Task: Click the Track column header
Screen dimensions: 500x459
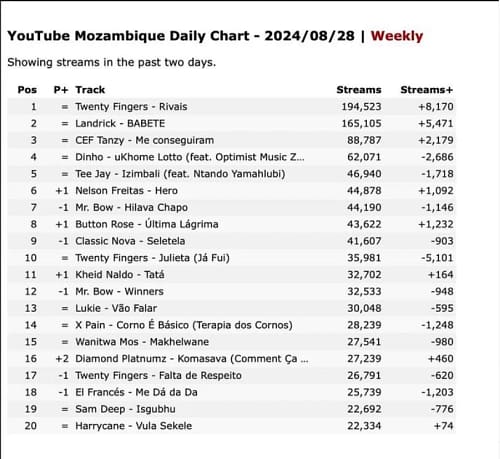Action: click(90, 90)
